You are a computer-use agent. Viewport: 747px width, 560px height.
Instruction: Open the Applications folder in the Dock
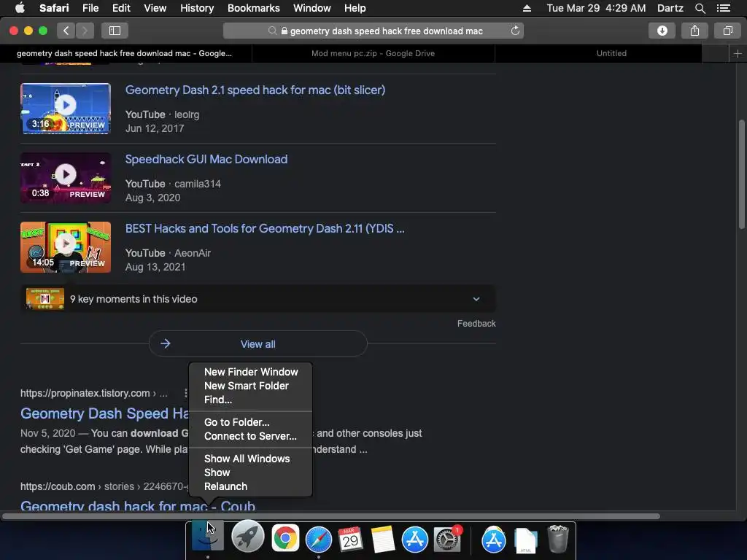tap(494, 540)
